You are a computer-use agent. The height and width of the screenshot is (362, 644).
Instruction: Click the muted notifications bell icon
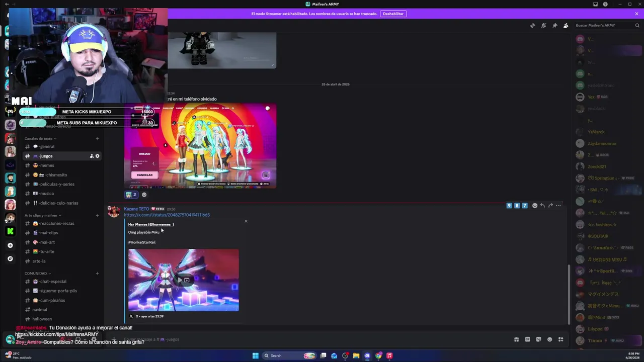(x=543, y=26)
